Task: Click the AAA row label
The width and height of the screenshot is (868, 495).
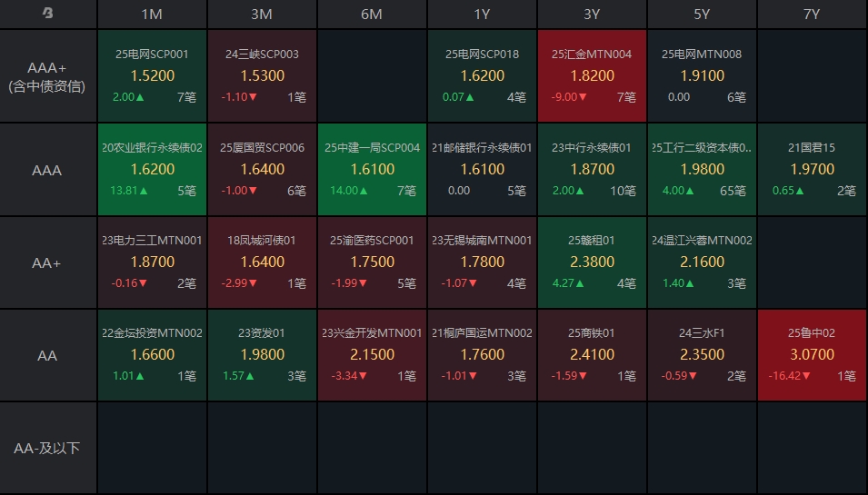Action: click(x=47, y=170)
